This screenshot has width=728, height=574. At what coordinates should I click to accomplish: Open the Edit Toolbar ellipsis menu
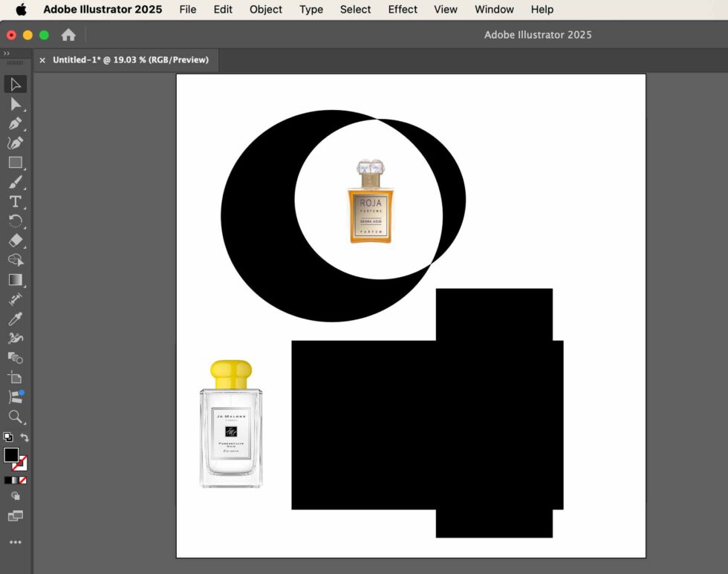(x=16, y=542)
